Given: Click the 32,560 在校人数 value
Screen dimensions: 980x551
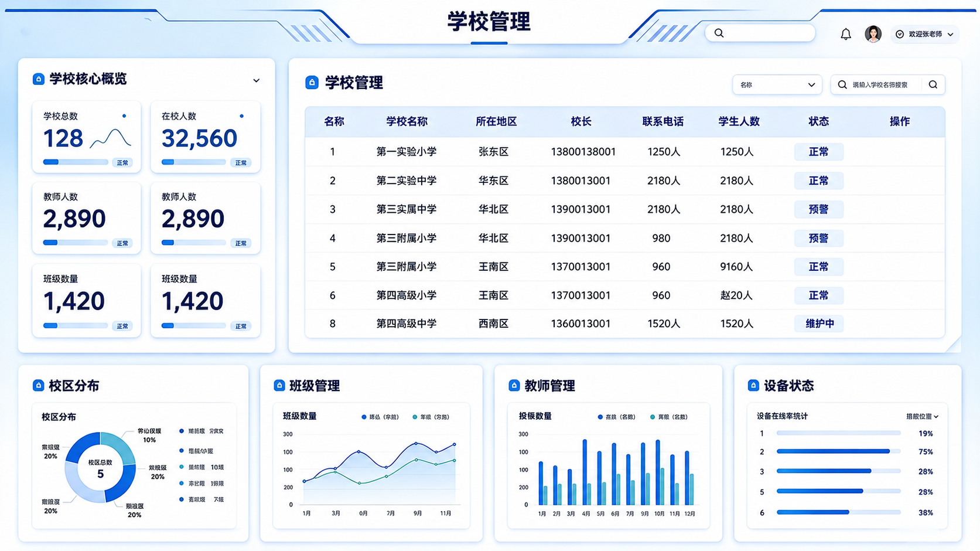Looking at the screenshot, I should click(x=199, y=140).
